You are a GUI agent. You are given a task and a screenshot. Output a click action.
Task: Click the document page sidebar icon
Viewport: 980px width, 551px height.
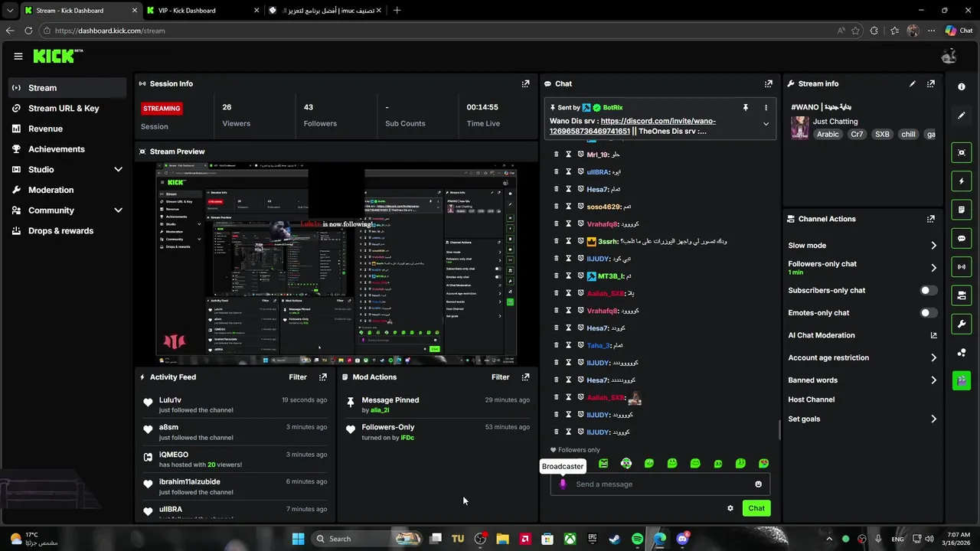coord(962,209)
